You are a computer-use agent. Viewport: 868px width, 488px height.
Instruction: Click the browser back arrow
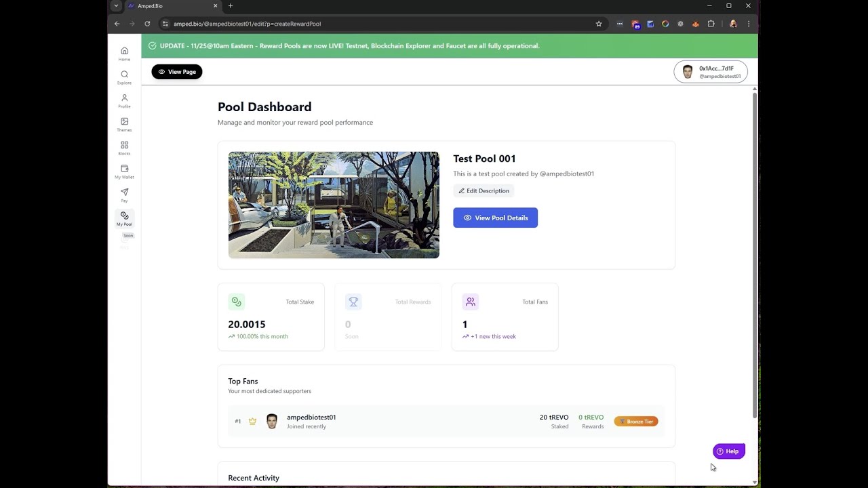tap(117, 24)
